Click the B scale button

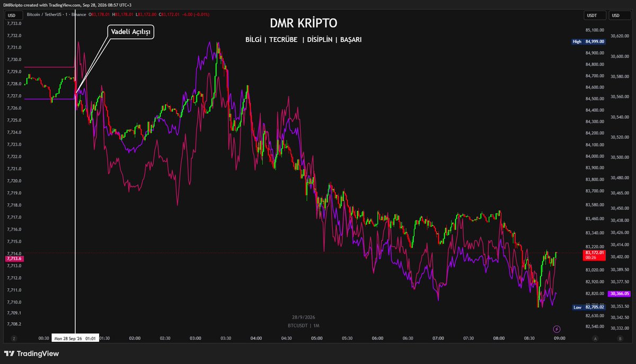pos(620,338)
